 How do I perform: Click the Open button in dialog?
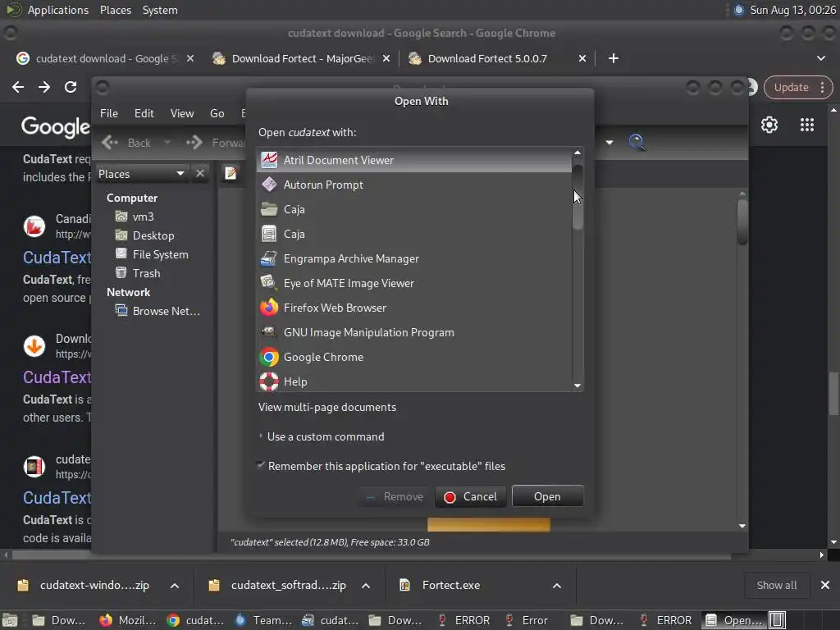point(547,496)
